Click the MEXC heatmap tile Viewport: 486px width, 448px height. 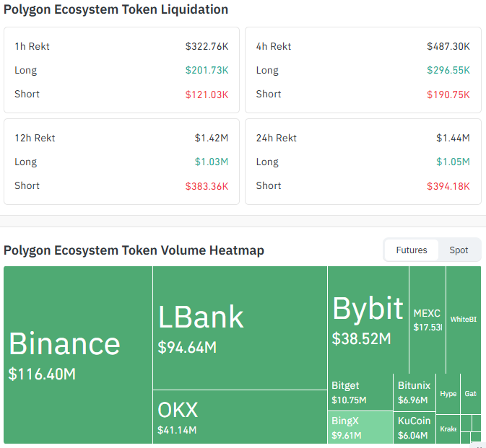[x=428, y=320]
